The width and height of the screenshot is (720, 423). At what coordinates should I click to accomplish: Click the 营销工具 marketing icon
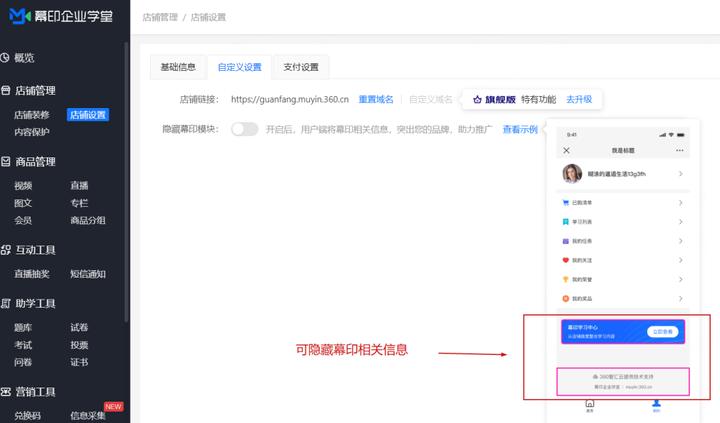point(6,392)
